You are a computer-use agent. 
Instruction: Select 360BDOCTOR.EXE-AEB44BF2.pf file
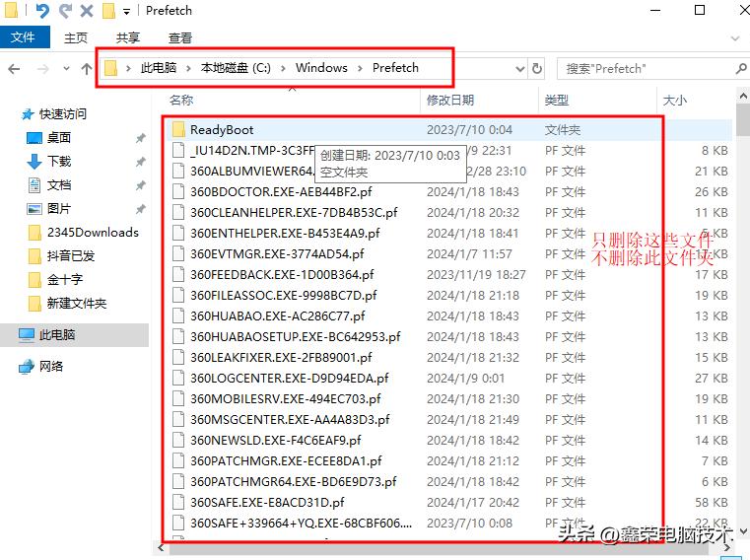click(281, 191)
